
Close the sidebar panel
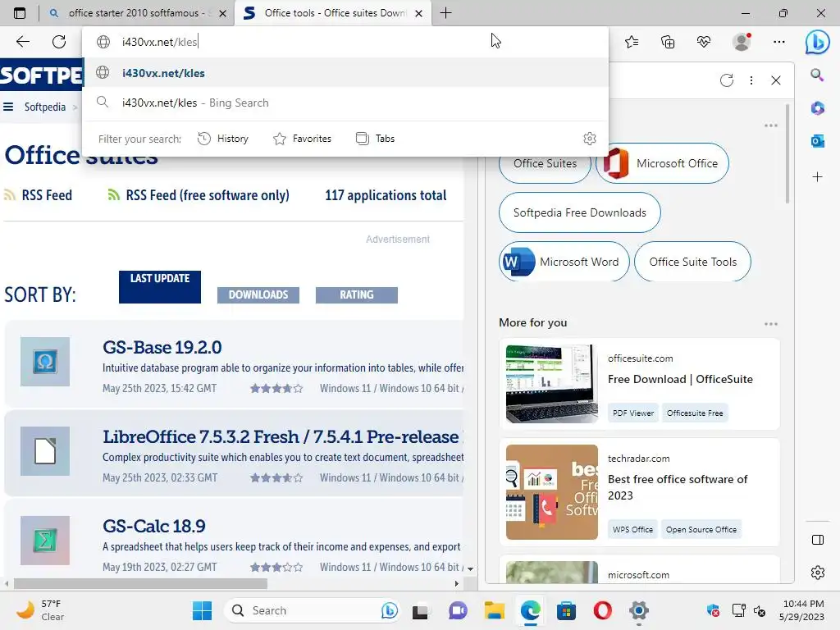[x=776, y=80]
